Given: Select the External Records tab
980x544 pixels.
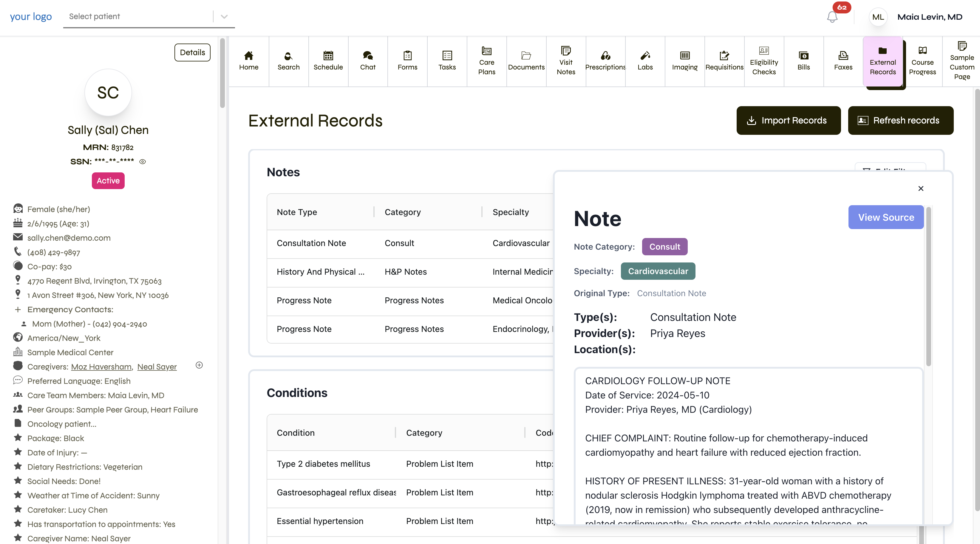Looking at the screenshot, I should coord(882,61).
